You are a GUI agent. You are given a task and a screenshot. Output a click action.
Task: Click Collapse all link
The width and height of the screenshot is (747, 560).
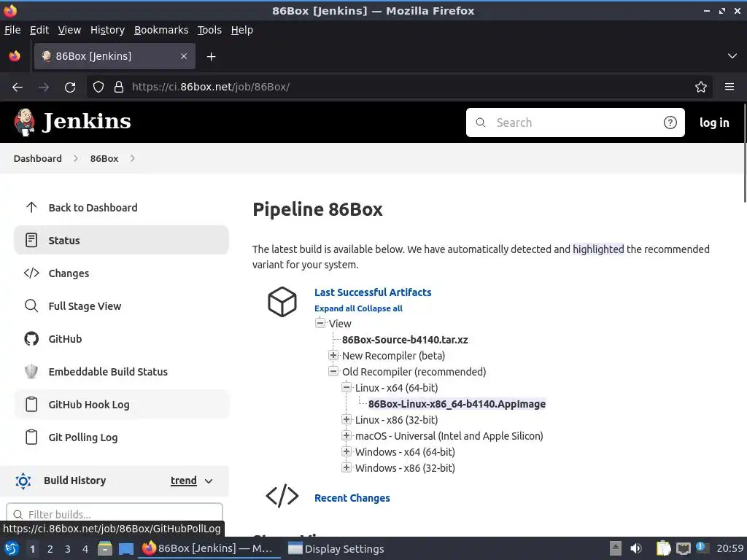pos(379,308)
